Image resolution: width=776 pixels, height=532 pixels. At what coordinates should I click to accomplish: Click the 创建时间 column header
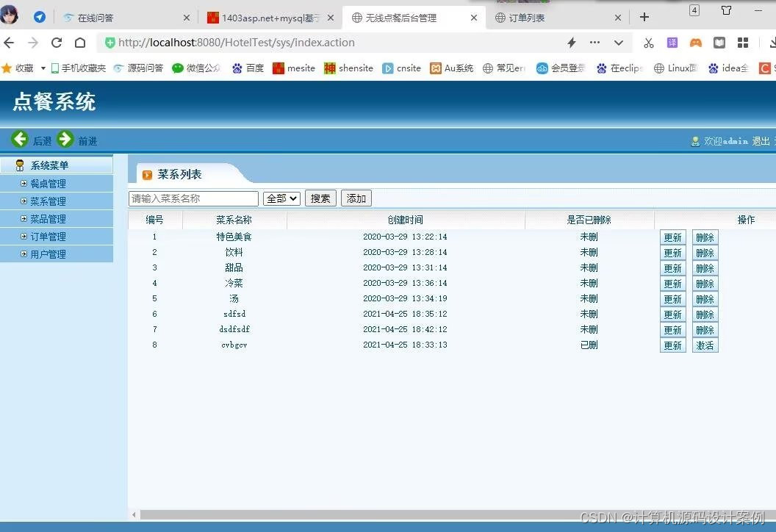tap(406, 220)
